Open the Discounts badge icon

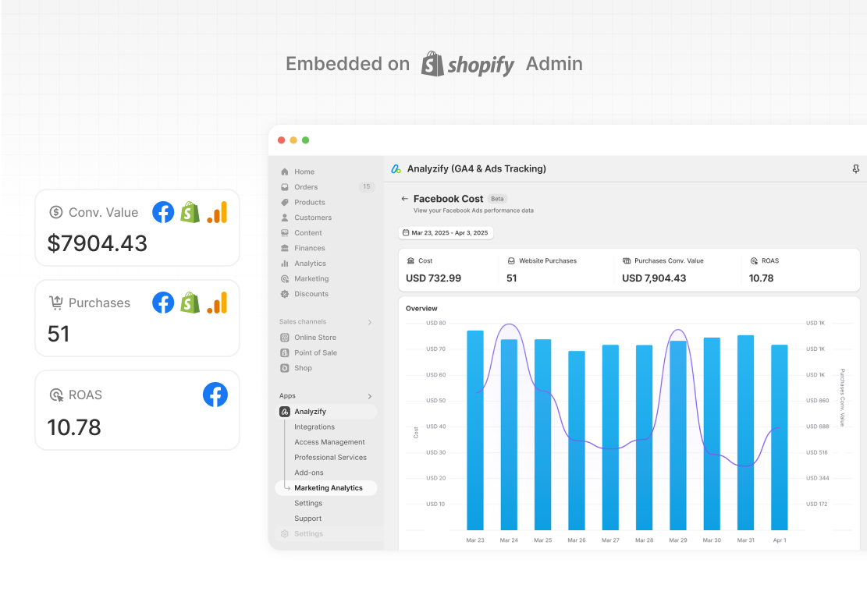click(x=285, y=294)
